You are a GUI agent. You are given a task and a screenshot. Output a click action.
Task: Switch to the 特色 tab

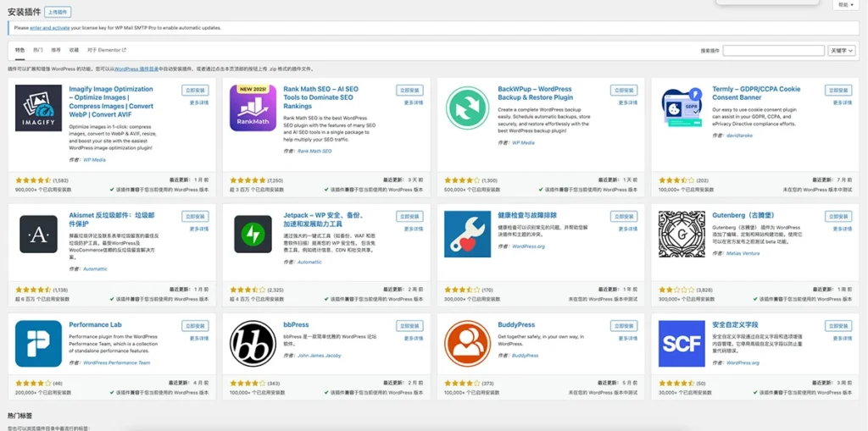point(19,50)
